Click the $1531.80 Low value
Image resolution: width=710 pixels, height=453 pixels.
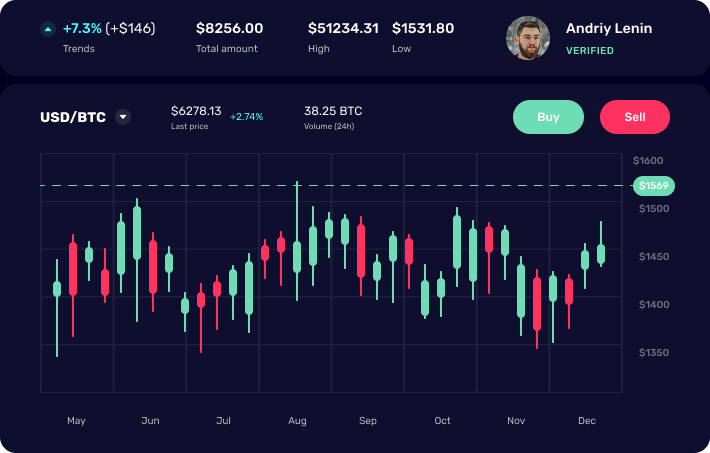(x=423, y=29)
